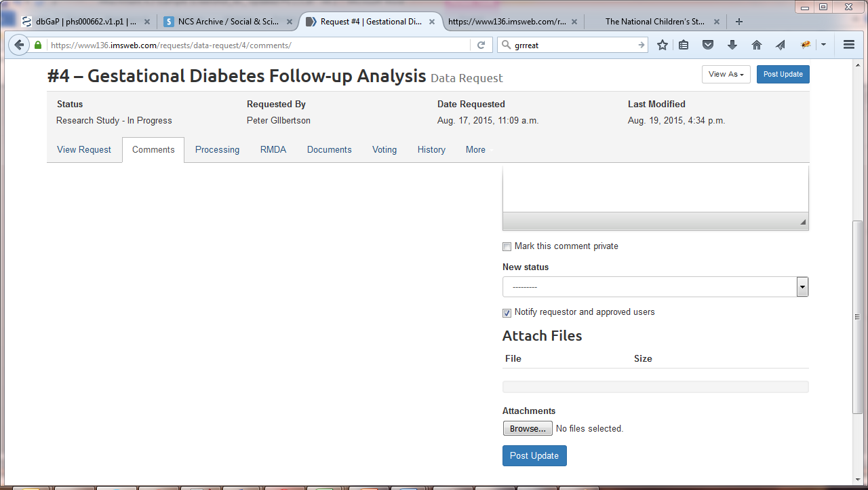Viewport: 868px width, 490px height.
Task: Bookmark this page with the star icon
Action: pos(663,45)
